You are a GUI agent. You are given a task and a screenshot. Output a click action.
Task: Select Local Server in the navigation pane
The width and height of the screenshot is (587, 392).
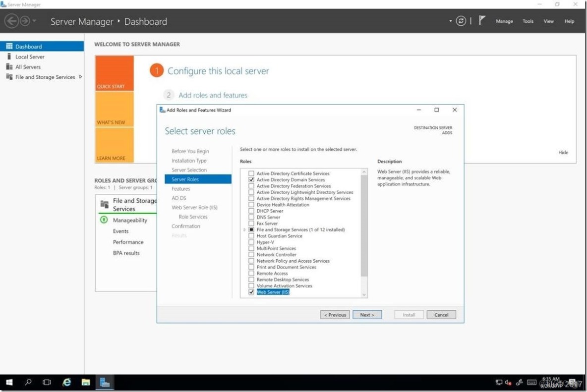point(30,56)
